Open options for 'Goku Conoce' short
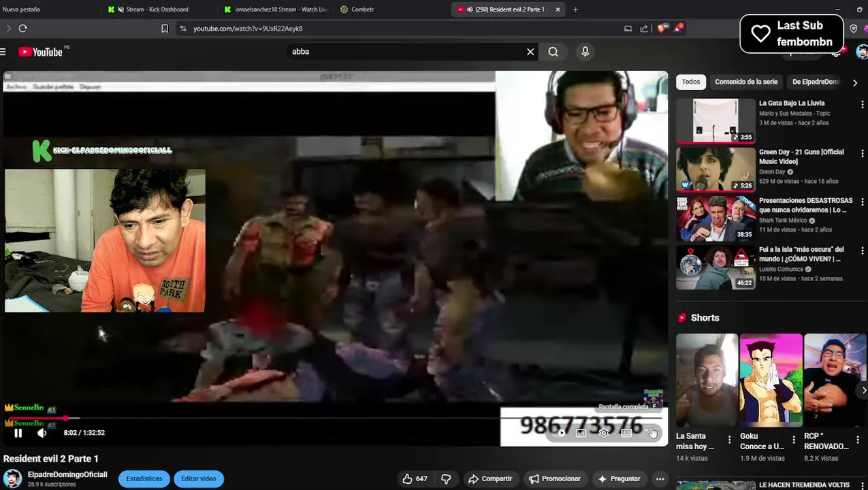This screenshot has height=490, width=868. pyautogui.click(x=793, y=440)
